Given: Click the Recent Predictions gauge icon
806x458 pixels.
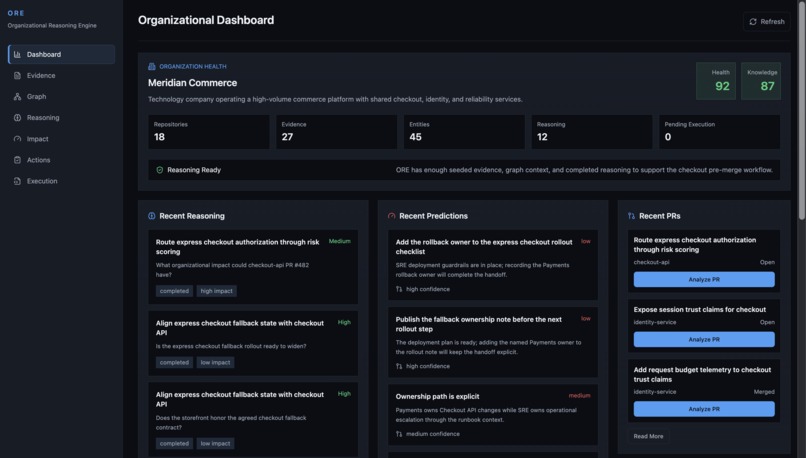Looking at the screenshot, I should (x=392, y=216).
